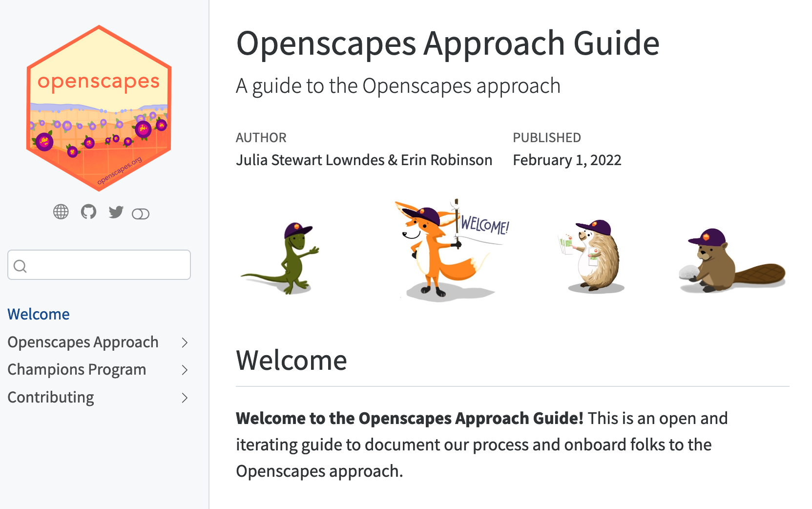Viewport: 812px width, 509px height.
Task: Open the Openscapes Approach section link
Action: (x=83, y=342)
